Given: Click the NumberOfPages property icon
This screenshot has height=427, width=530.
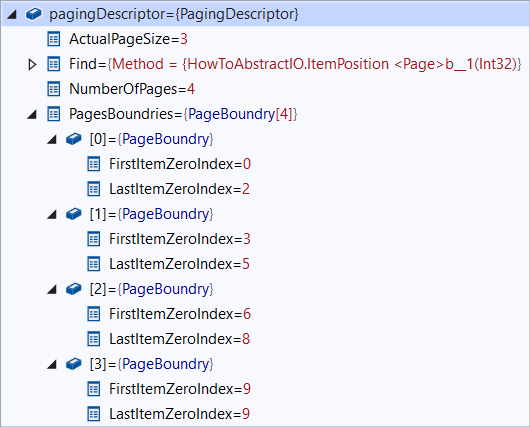Looking at the screenshot, I should [54, 89].
